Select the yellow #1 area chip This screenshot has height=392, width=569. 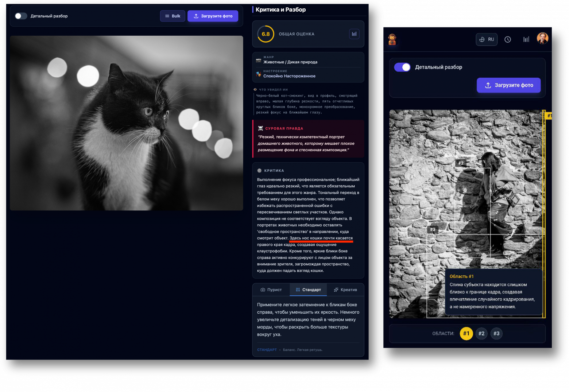[x=466, y=333]
